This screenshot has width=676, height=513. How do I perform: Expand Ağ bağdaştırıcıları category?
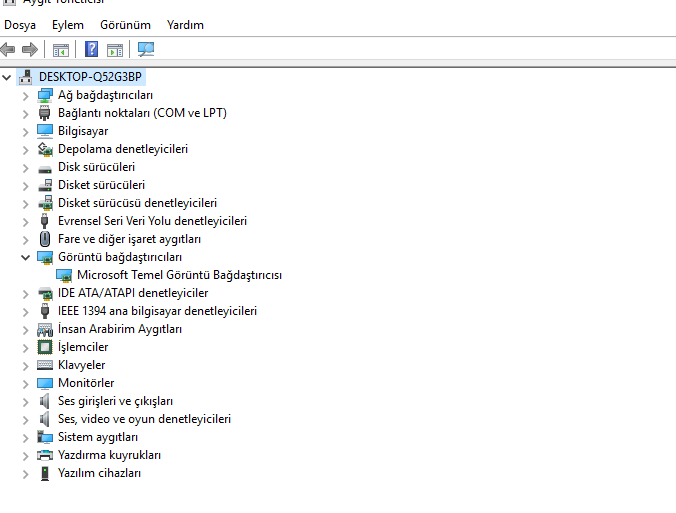(x=25, y=96)
